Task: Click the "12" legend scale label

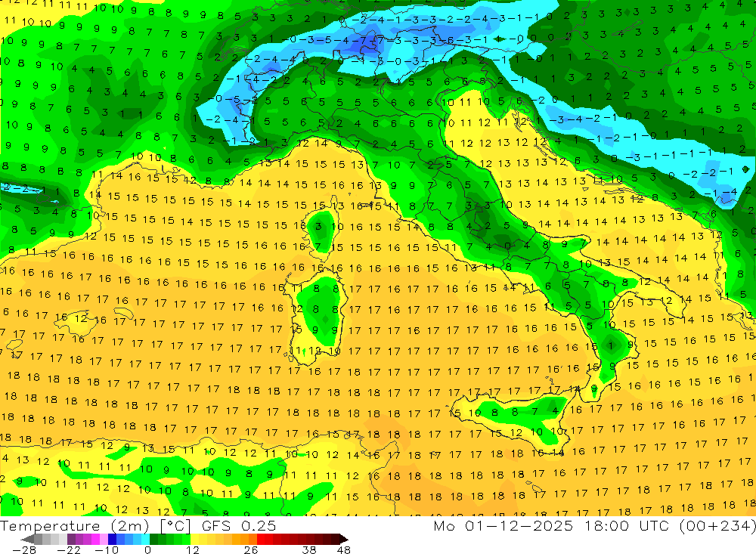Action: tap(192, 549)
